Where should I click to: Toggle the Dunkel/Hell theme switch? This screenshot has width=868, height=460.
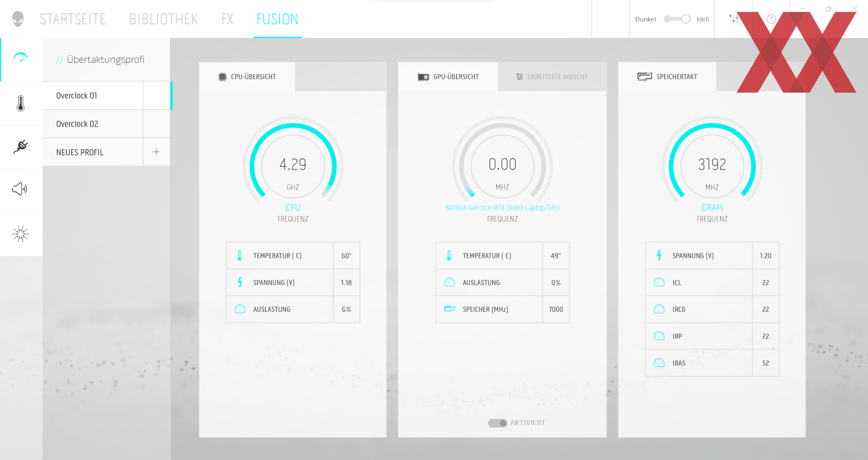coord(677,19)
